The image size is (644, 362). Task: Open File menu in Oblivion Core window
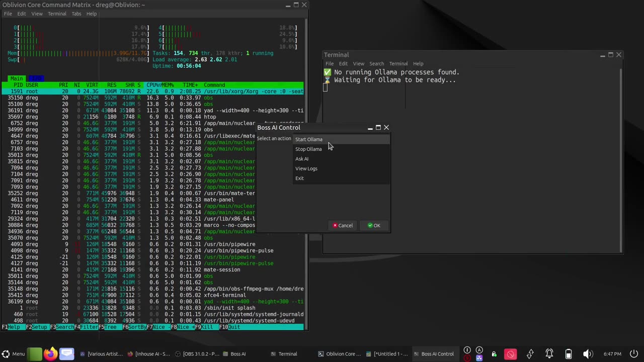coord(8,14)
